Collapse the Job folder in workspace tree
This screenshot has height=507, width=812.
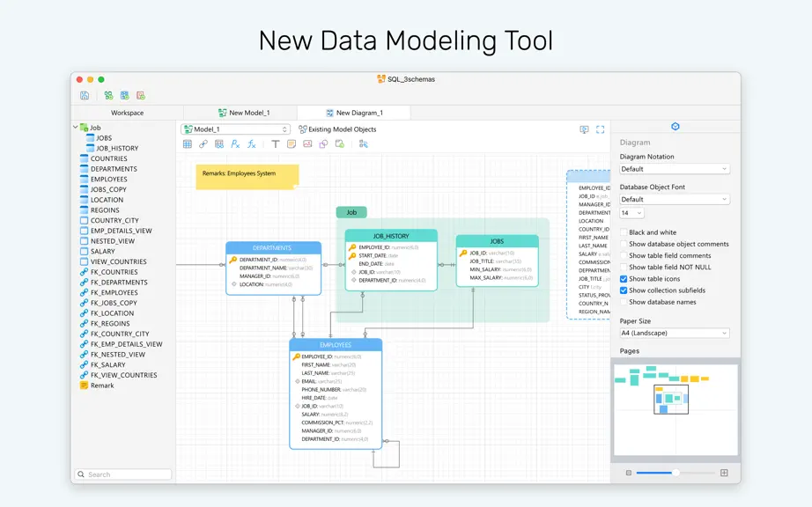[76, 127]
